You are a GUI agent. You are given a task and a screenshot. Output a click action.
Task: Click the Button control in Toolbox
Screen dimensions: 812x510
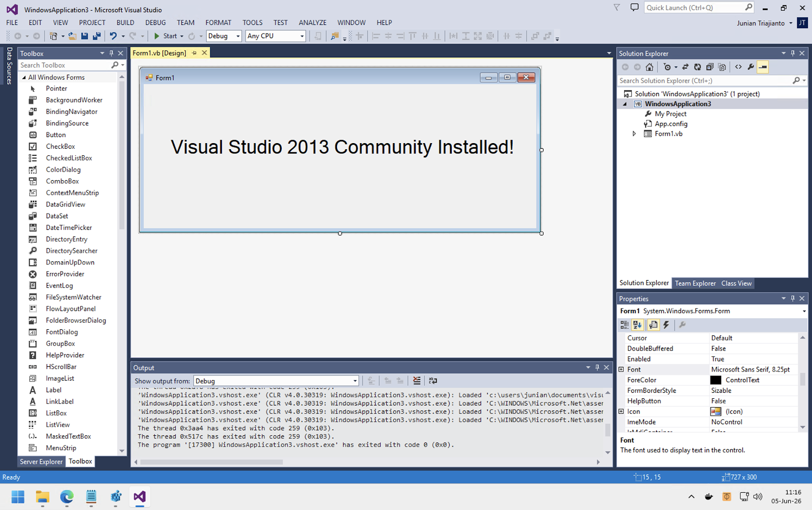[x=56, y=135]
